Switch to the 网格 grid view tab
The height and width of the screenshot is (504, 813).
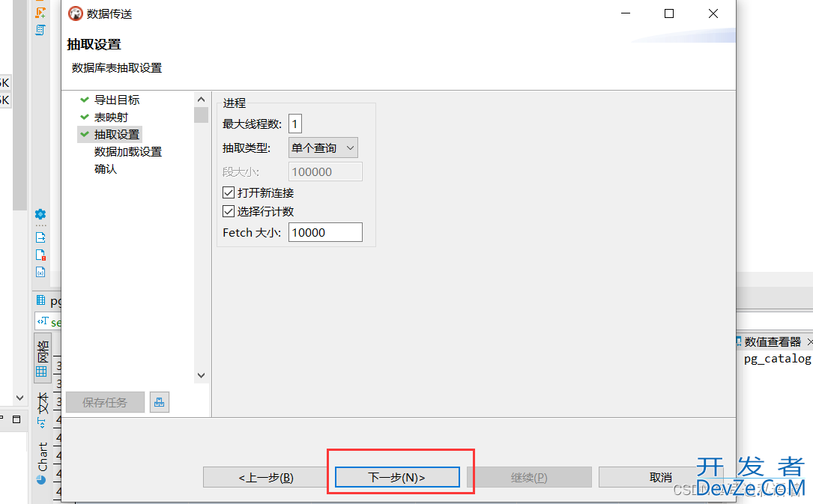43,358
